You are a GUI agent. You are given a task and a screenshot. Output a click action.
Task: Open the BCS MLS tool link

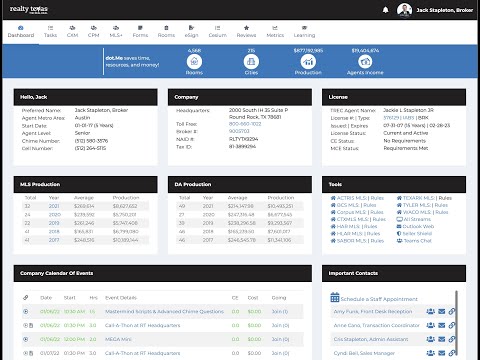pos(345,205)
